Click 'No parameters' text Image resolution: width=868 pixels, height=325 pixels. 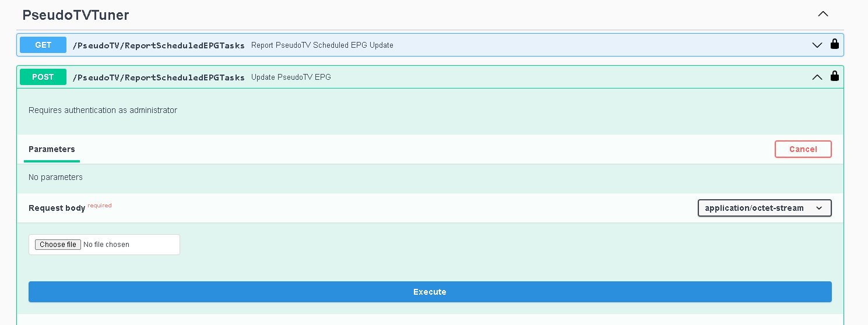[x=55, y=177]
